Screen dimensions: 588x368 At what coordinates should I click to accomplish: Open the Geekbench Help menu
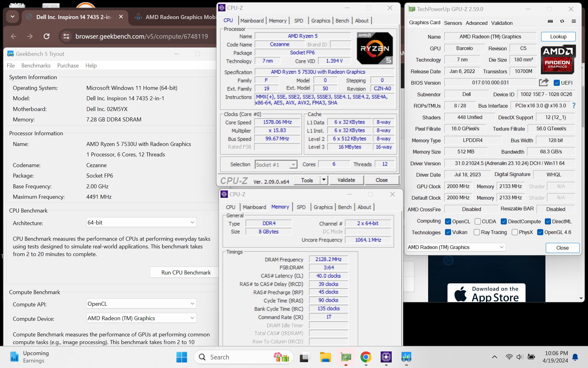[x=91, y=65]
